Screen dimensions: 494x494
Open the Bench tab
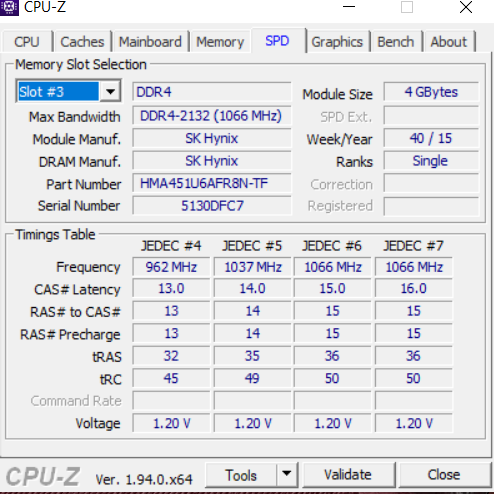coord(396,42)
